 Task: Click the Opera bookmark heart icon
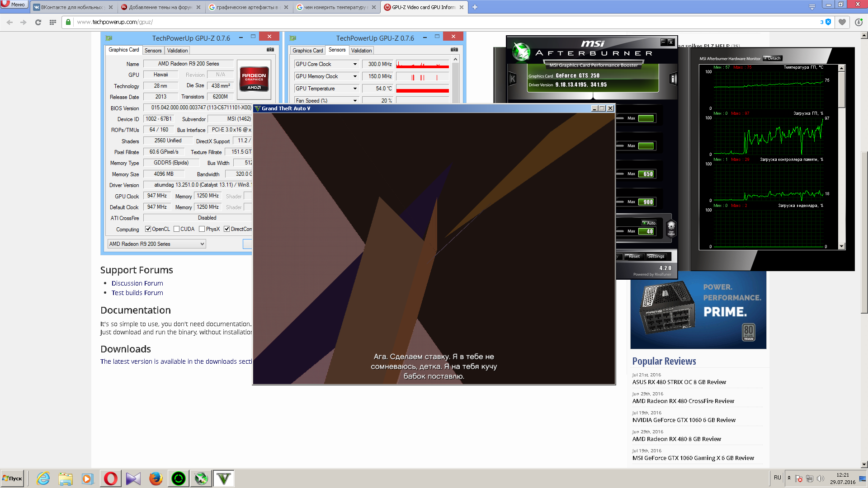coord(842,22)
